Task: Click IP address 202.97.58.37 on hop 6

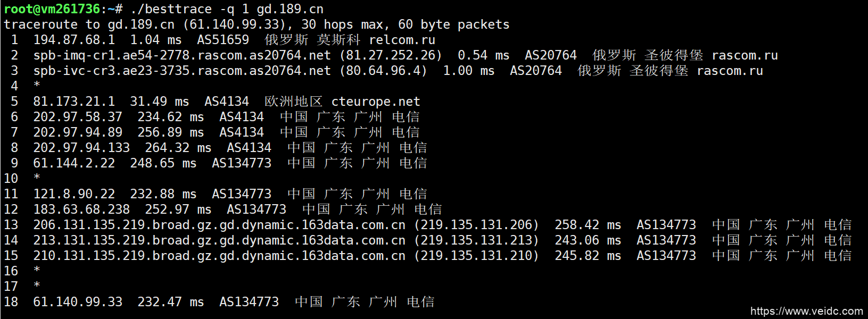Action: point(78,117)
